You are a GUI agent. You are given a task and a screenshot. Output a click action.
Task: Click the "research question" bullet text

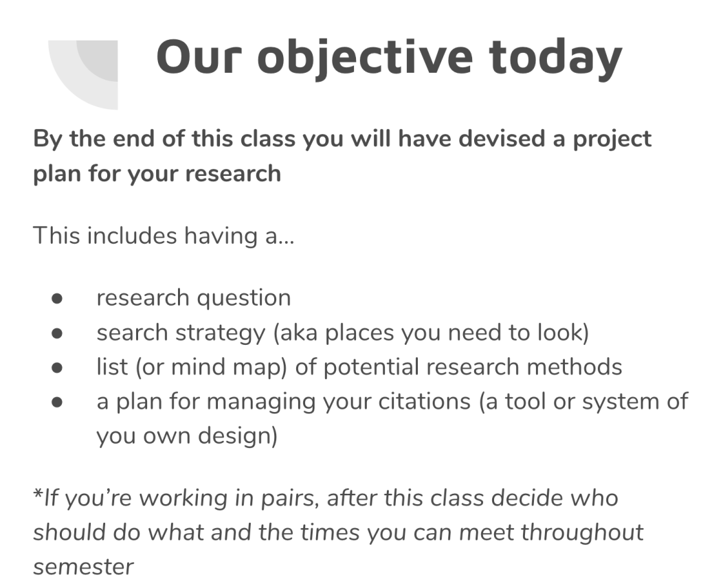pyautogui.click(x=194, y=298)
